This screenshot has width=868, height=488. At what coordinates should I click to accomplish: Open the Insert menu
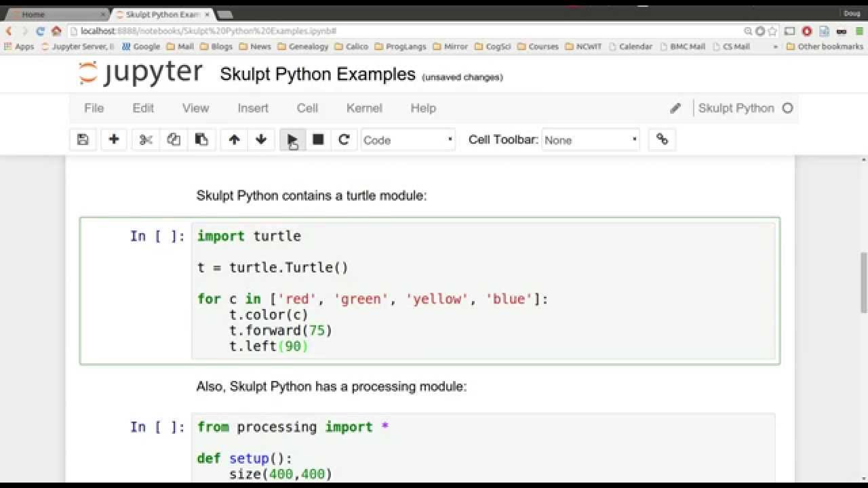[253, 108]
